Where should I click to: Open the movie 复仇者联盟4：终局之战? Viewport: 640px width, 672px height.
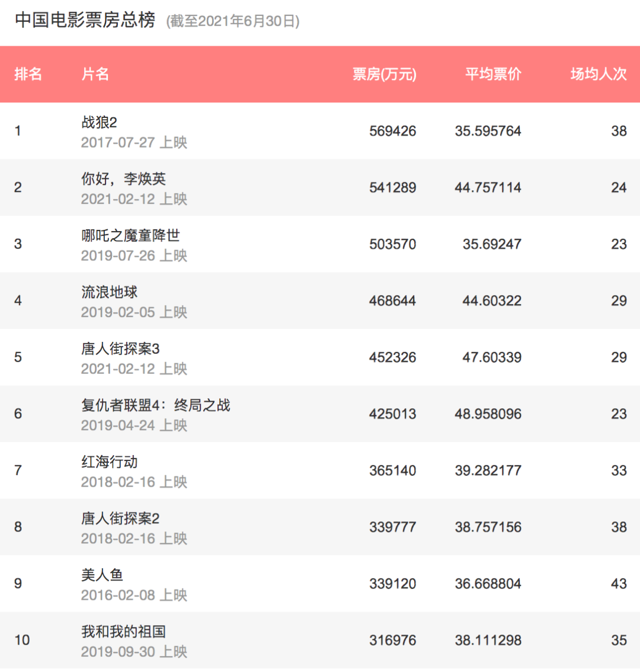[156, 405]
